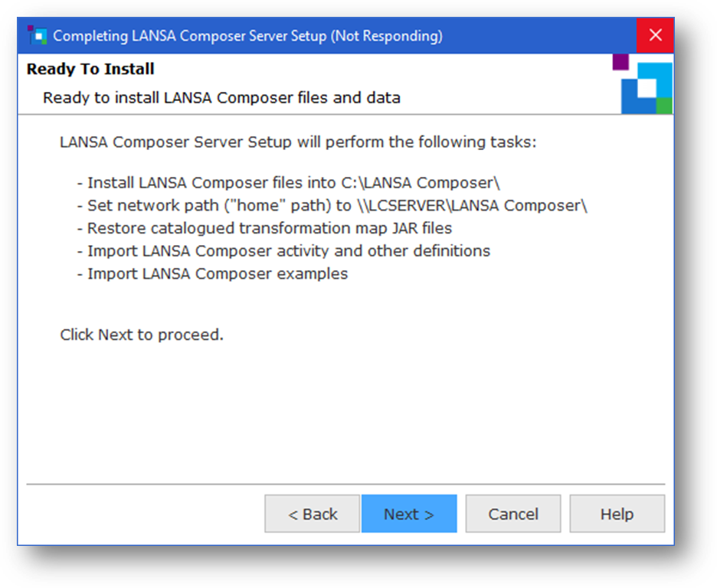Click the LANSA setup icon in title bar
This screenshot has width=717, height=588.
click(x=36, y=35)
